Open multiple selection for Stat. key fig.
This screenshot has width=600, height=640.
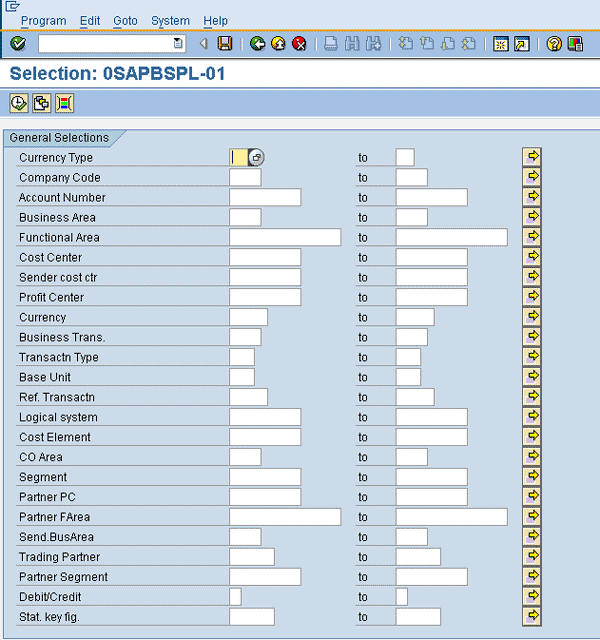[532, 616]
